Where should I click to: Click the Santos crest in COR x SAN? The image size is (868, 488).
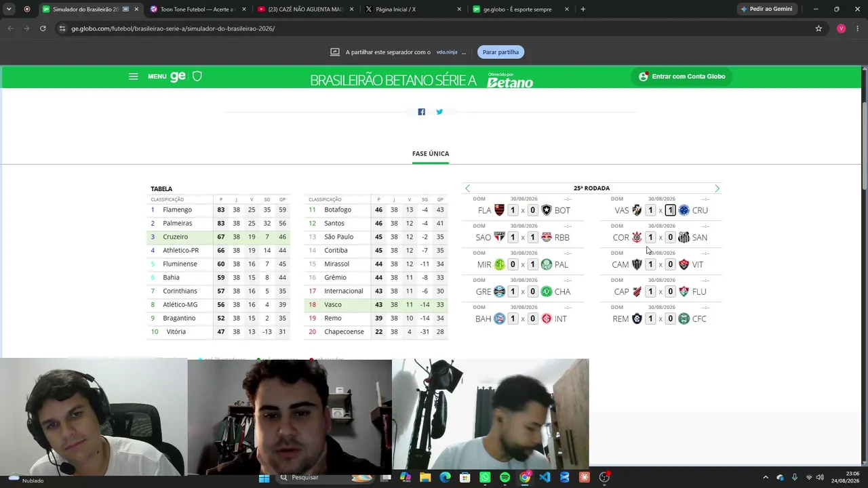684,237
